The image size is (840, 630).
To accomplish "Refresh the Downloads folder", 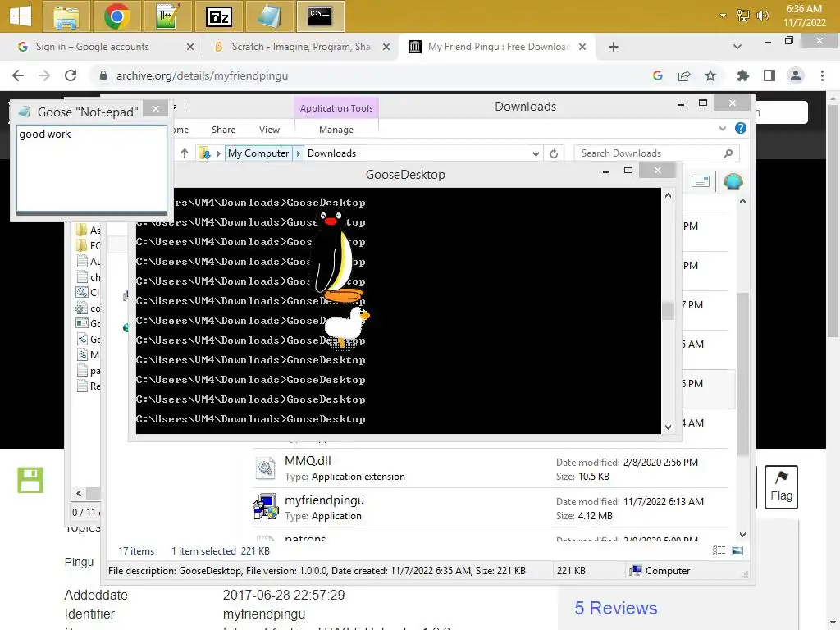I will 554,153.
